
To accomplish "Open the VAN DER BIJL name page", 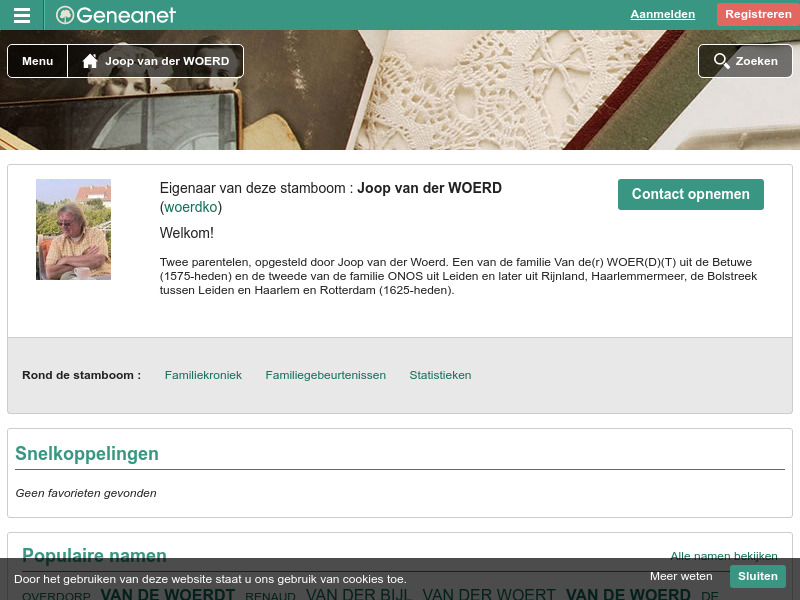I will coord(358,594).
